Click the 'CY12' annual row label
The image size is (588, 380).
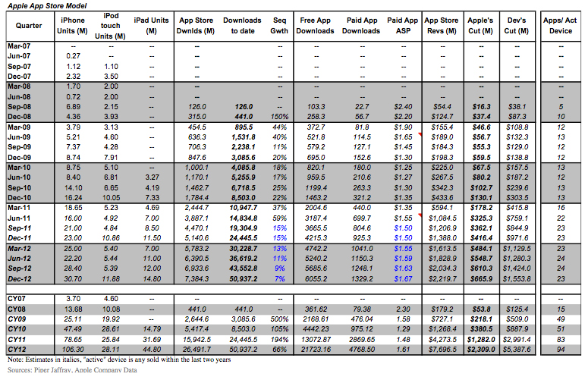(17, 350)
